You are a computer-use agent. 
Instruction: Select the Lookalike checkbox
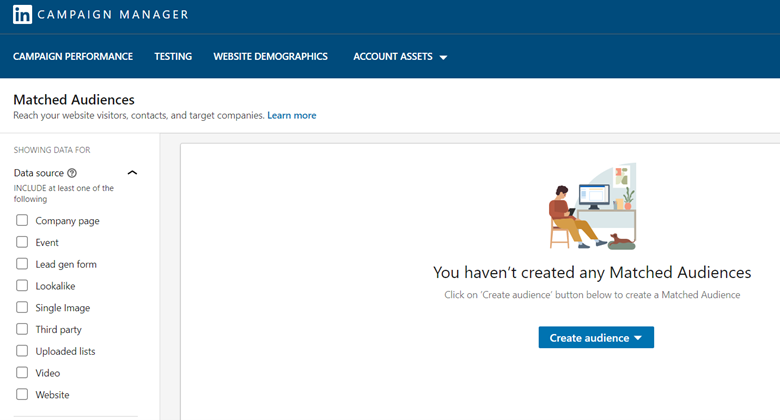coord(22,286)
